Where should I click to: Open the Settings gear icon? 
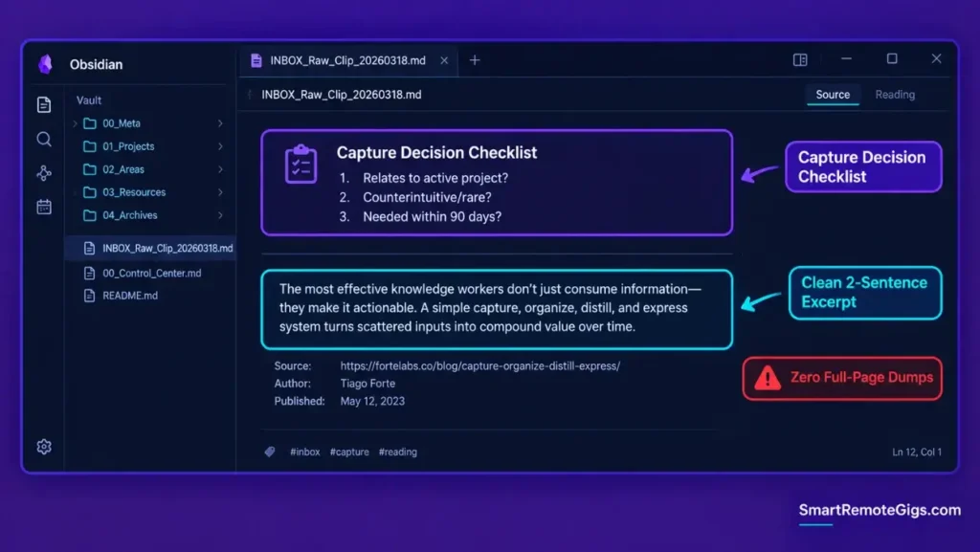point(44,447)
